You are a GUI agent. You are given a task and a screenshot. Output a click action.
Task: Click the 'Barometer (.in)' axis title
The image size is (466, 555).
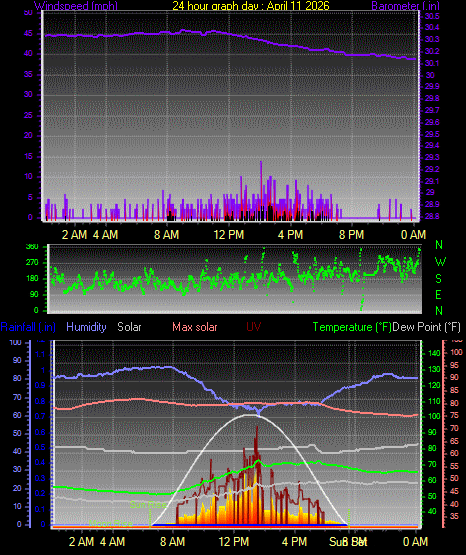(405, 6)
